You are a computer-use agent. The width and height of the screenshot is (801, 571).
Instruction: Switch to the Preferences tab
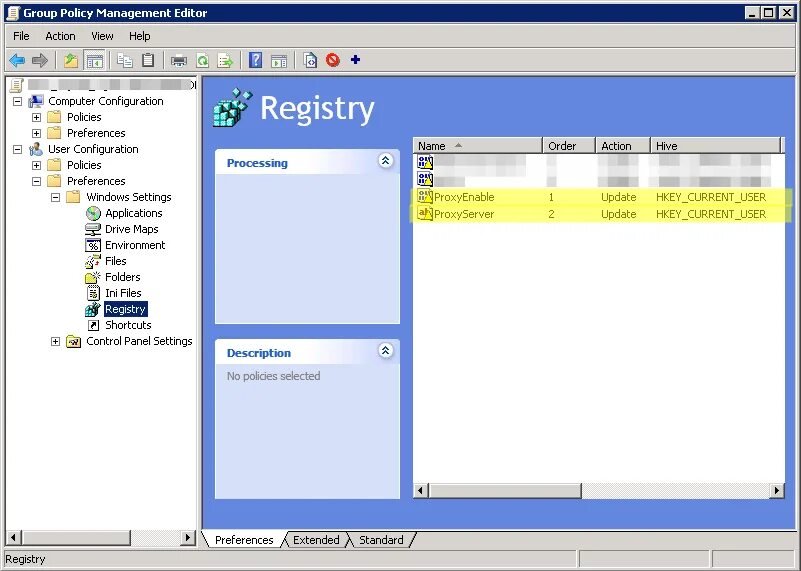click(244, 540)
